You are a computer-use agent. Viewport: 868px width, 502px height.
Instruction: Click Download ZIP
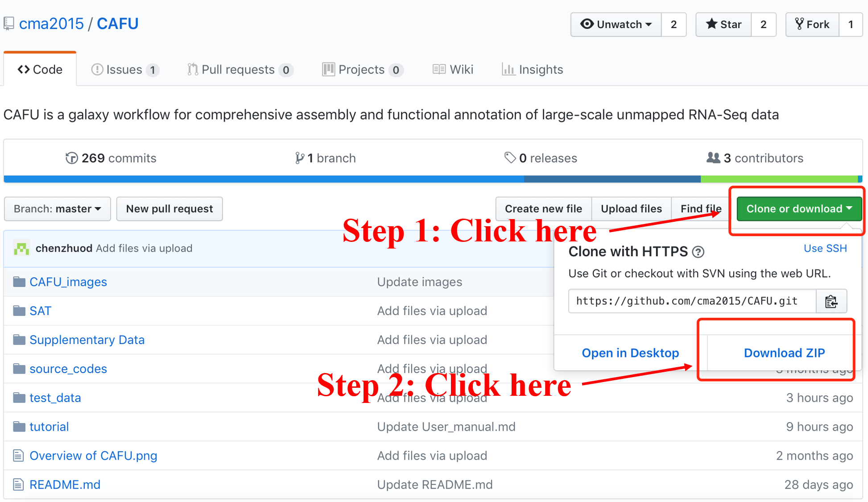pyautogui.click(x=784, y=353)
